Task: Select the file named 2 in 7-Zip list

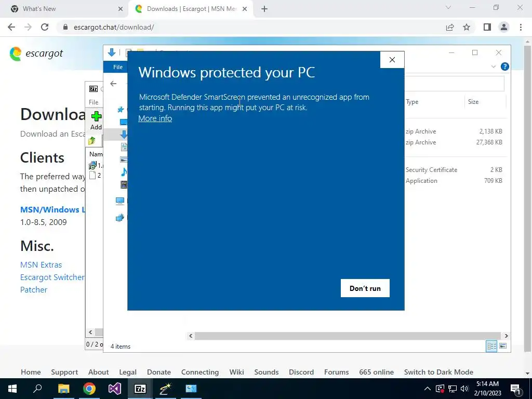Action: [x=95, y=176]
